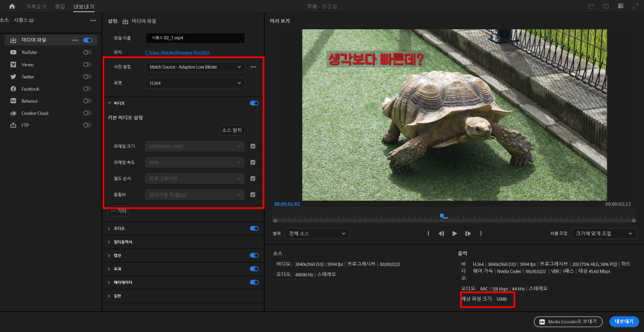The image size is (644, 332).
Task: Go to the Home screen icon
Action: pos(12,6)
